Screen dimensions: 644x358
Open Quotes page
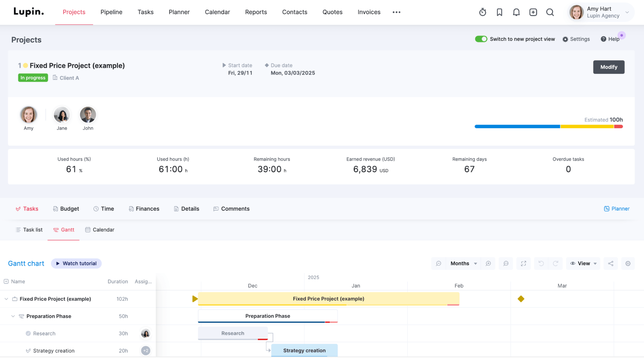[332, 12]
